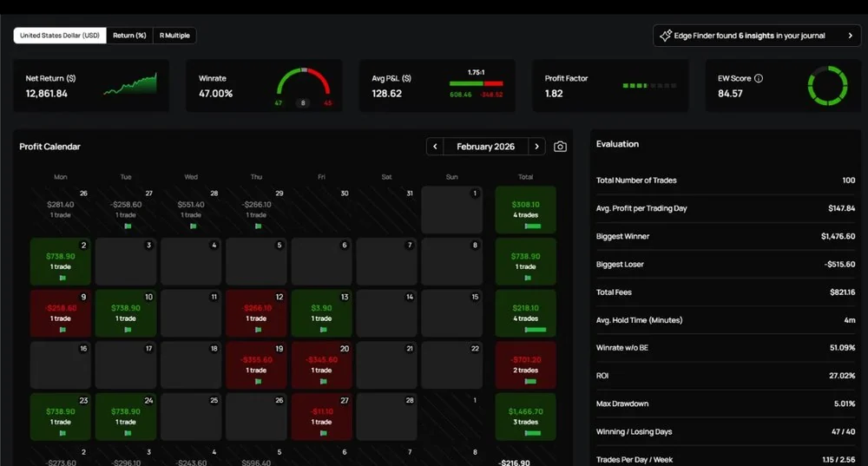The height and width of the screenshot is (466, 868).
Task: Click Max Drawdown value 5.01%
Action: pyautogui.click(x=845, y=404)
